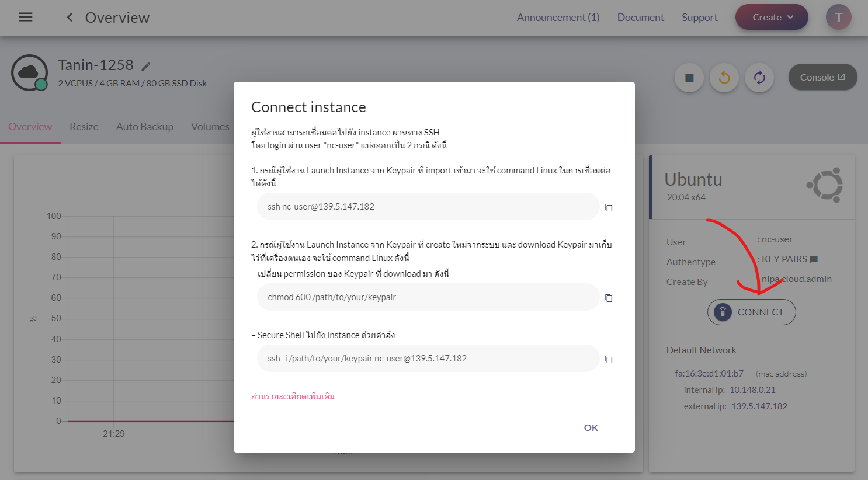Confirm the Connect instance dialog with OK

click(591, 427)
